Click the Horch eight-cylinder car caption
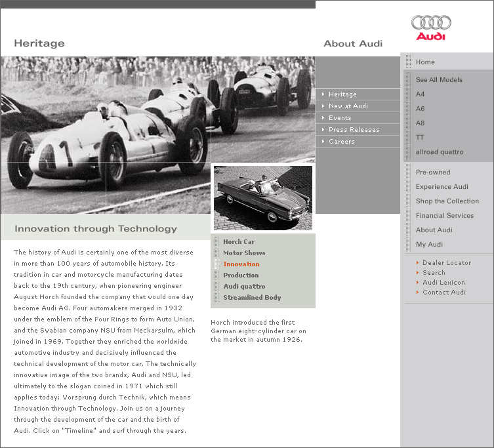 (x=258, y=331)
